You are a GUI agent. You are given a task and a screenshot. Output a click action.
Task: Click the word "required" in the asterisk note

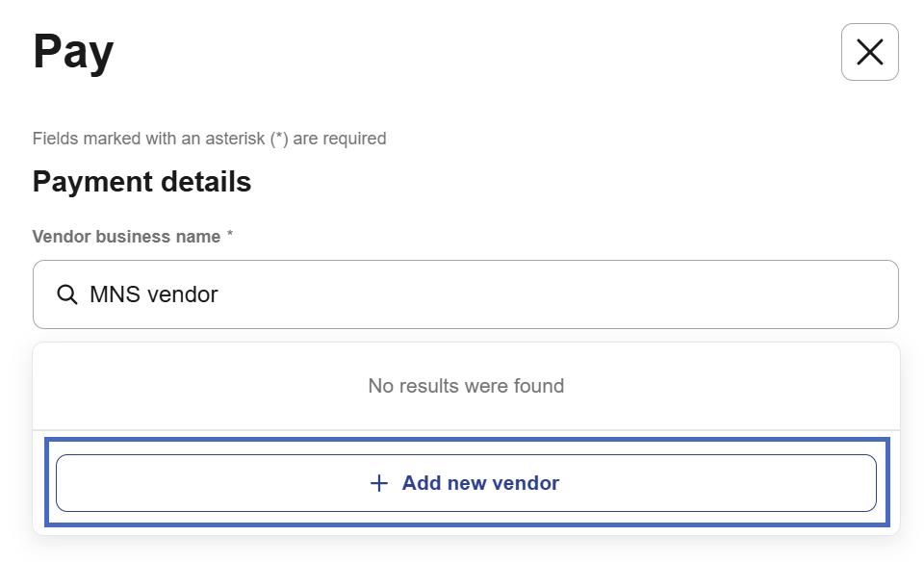click(x=354, y=139)
